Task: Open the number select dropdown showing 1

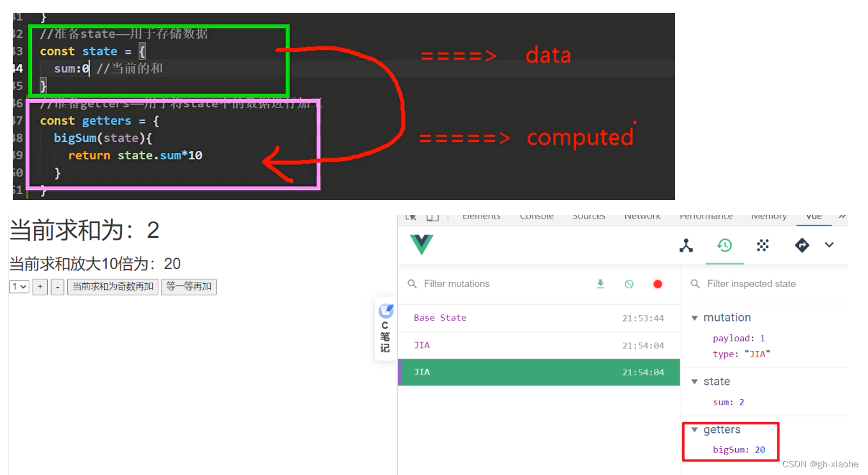Action: pyautogui.click(x=19, y=287)
